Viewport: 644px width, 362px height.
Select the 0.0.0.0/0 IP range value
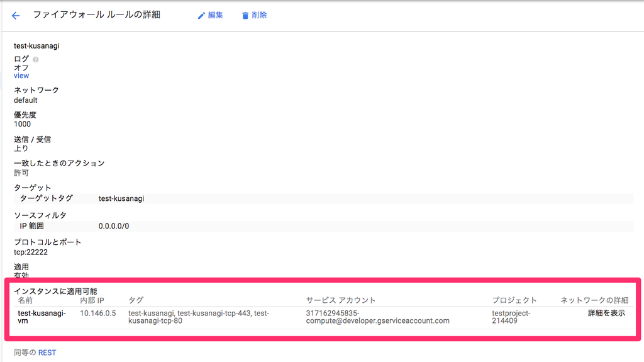pos(114,226)
